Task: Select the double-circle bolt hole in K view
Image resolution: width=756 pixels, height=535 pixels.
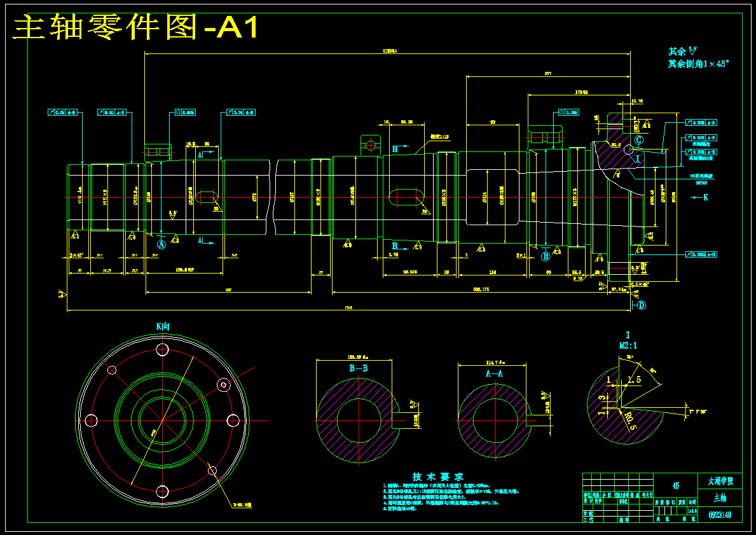Action: pyautogui.click(x=223, y=384)
